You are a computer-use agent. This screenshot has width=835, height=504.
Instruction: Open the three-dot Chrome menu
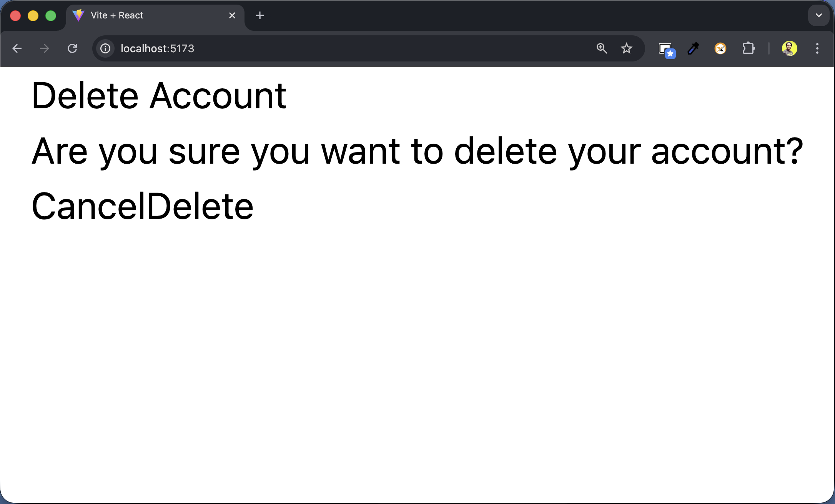coord(817,48)
